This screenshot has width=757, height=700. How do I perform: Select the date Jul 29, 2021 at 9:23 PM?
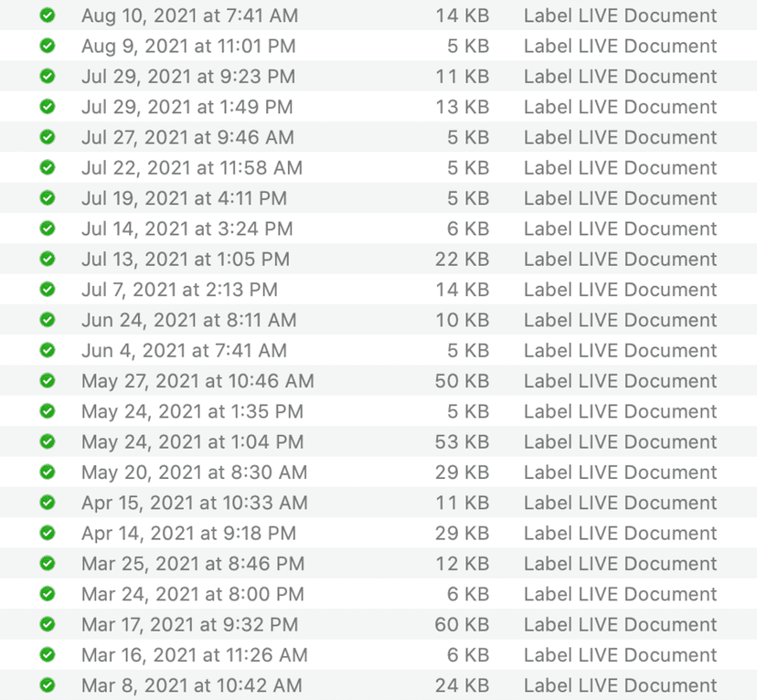pyautogui.click(x=188, y=77)
